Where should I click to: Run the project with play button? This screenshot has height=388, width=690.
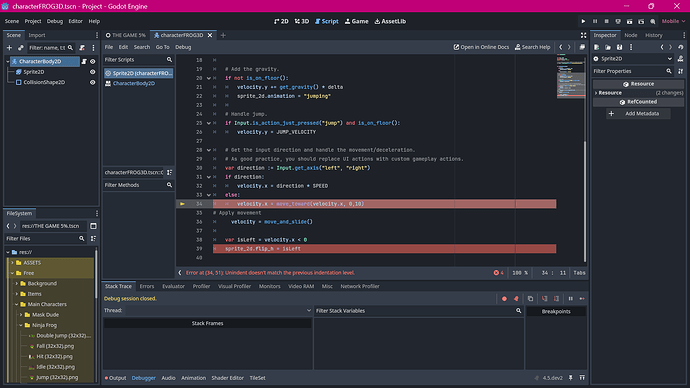(584, 21)
